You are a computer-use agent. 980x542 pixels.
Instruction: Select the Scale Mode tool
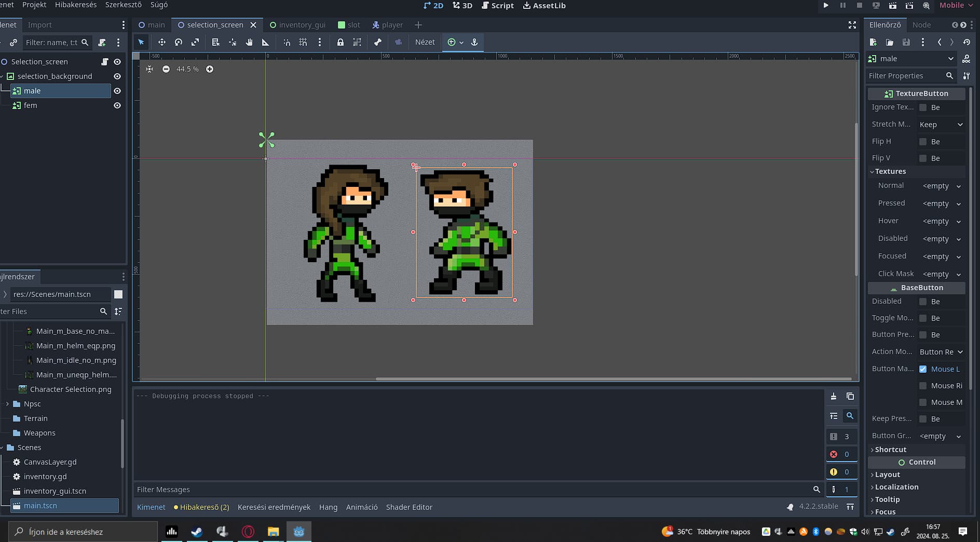coord(195,42)
